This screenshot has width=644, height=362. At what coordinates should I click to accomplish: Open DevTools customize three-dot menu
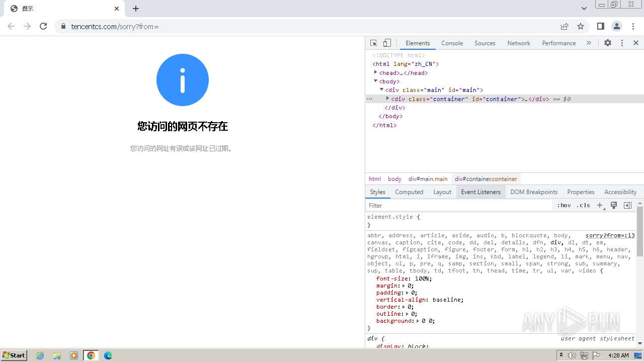622,43
